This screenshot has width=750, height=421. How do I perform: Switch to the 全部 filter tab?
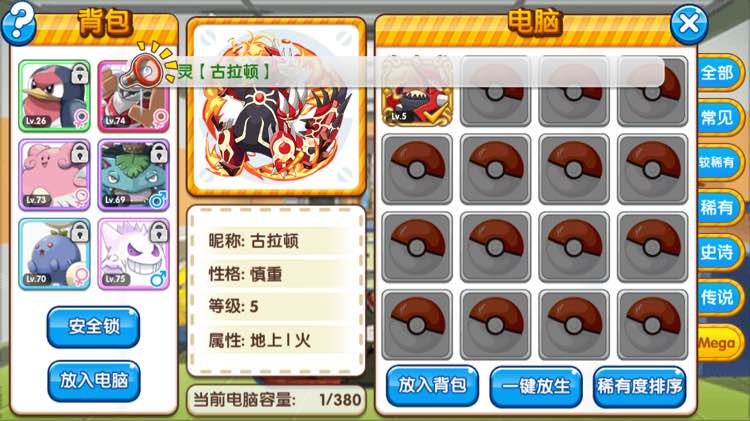coord(717,73)
